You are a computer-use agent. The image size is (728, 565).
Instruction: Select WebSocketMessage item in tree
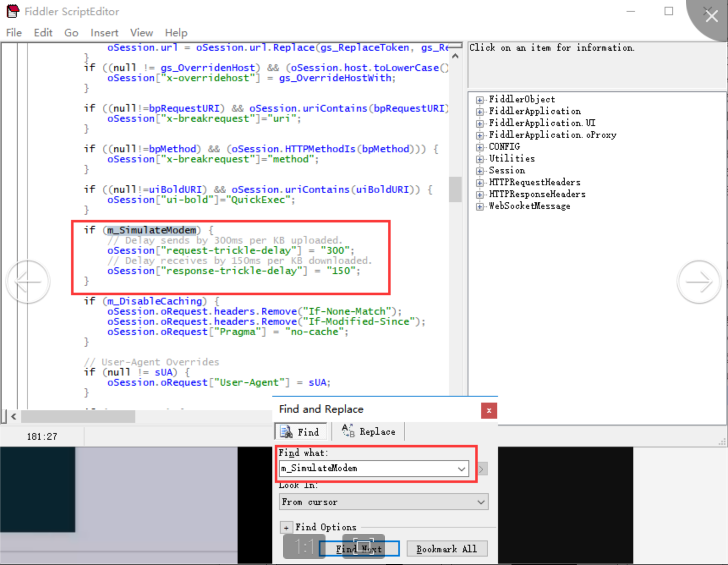click(529, 206)
